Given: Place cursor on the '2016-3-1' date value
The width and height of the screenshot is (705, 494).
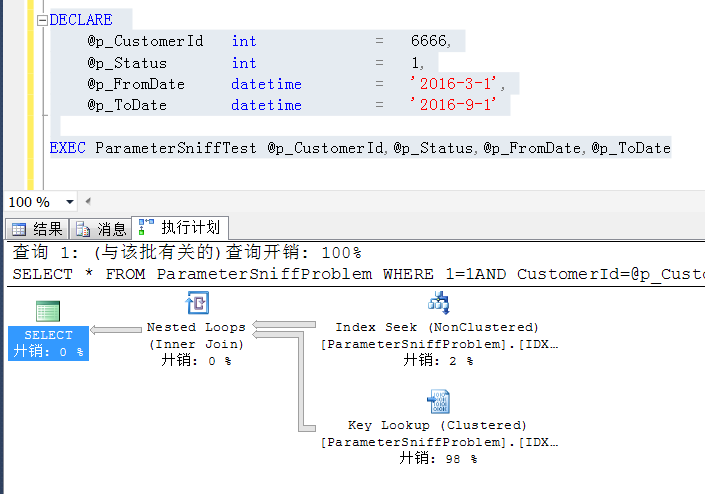Looking at the screenshot, I should 463,84.
